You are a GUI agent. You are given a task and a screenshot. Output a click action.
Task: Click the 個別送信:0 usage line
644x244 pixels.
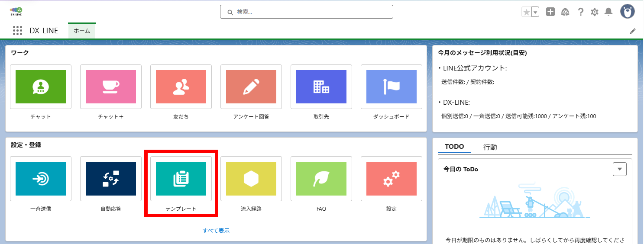[x=518, y=116]
